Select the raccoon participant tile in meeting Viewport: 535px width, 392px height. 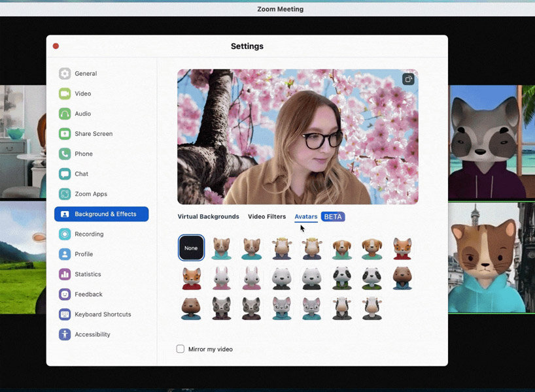click(491, 142)
